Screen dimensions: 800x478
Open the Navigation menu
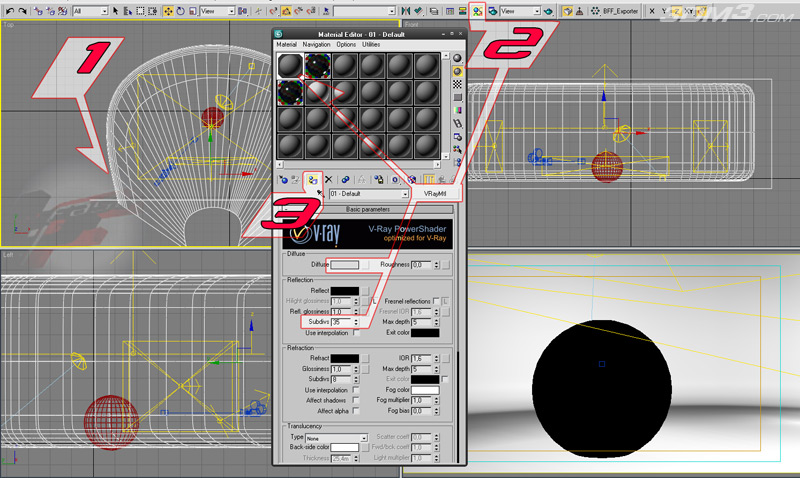[x=316, y=45]
